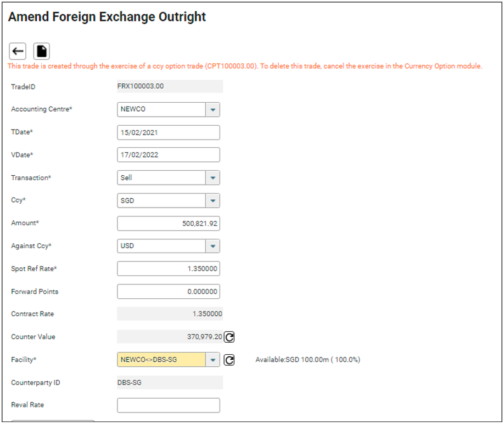Focus the Amount input field
Screen dimensions: 504x424
click(168, 223)
